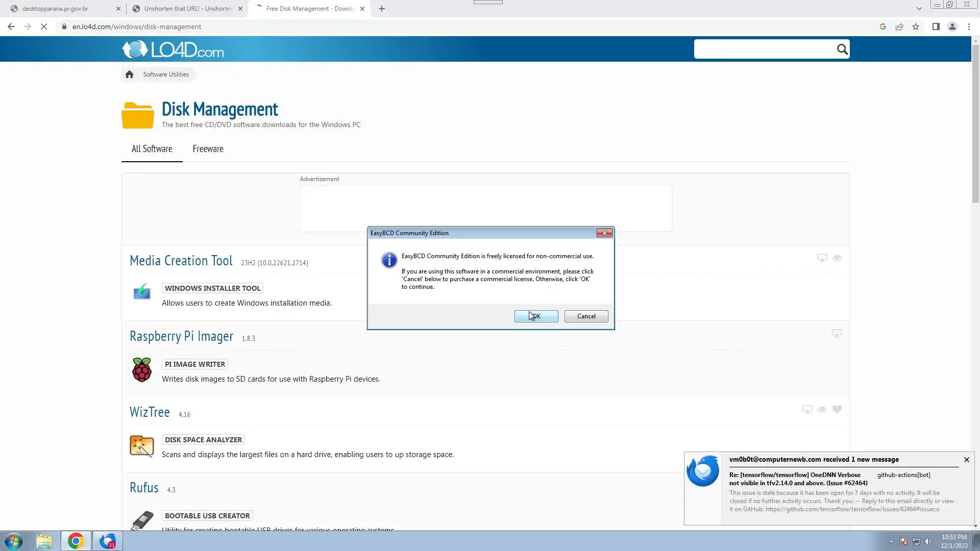Open Chrome three-dot menu
This screenshot has width=980, height=551.
click(x=969, y=27)
